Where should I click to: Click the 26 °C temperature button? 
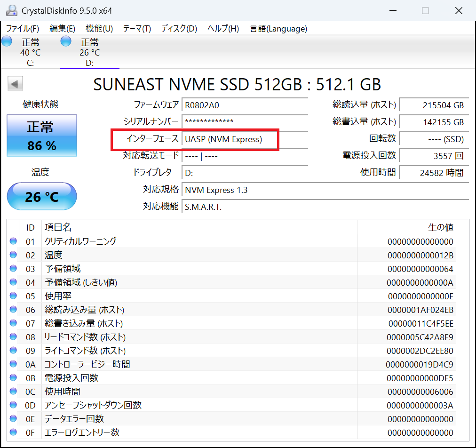click(42, 196)
